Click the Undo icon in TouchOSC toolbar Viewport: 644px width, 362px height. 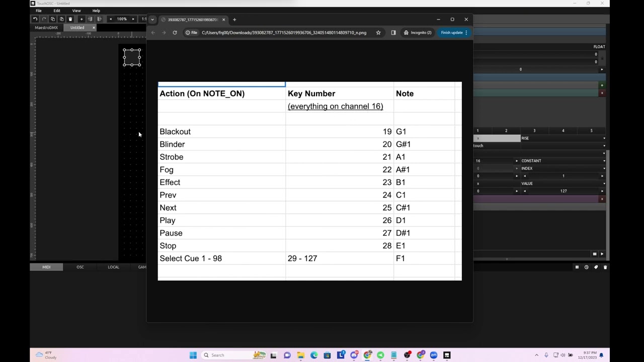pyautogui.click(x=35, y=19)
